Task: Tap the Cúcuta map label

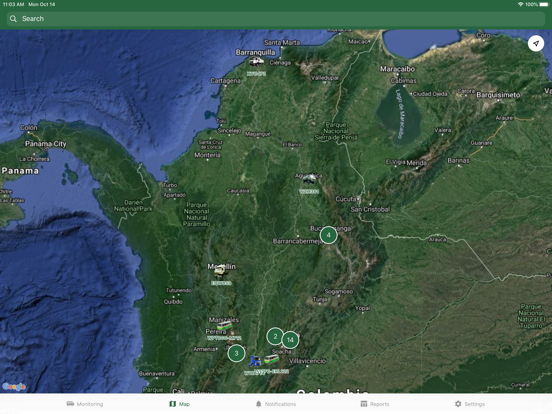Action: [x=346, y=199]
